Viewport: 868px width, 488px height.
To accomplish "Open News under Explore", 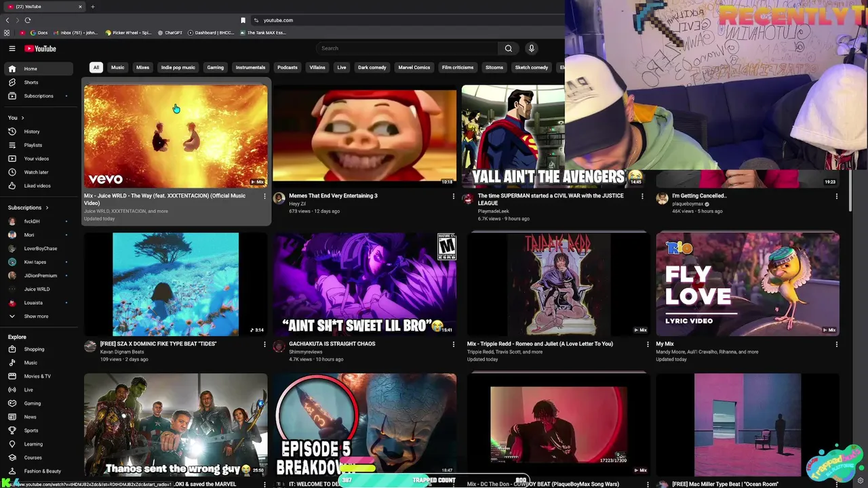I will coord(39,417).
